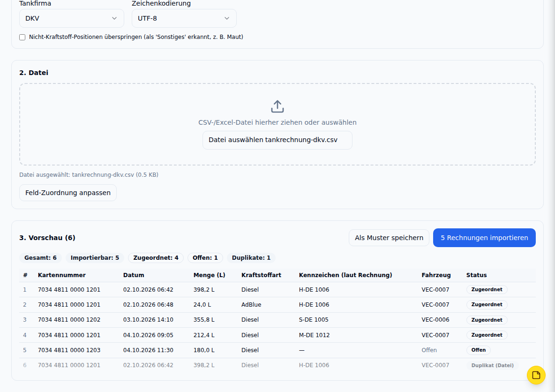
Task: Click the 355,8 L quantity cell
Action: click(204, 319)
